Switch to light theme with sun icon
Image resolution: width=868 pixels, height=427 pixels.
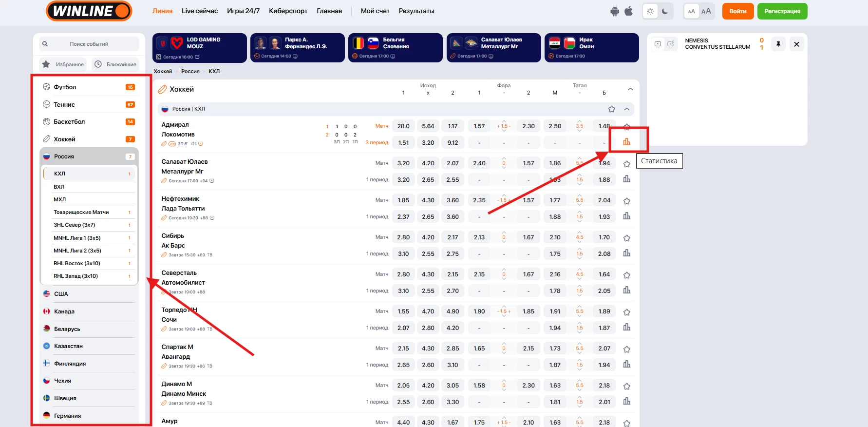pos(650,11)
